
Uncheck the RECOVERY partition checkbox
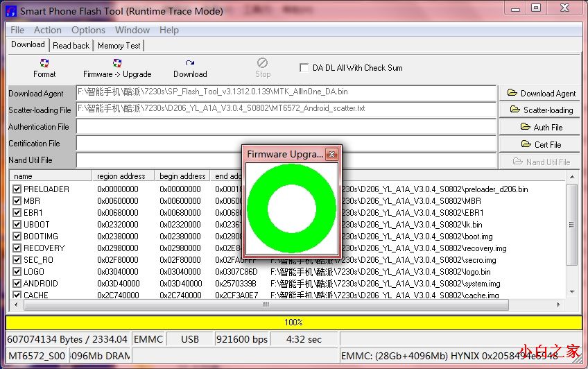pyautogui.click(x=17, y=248)
